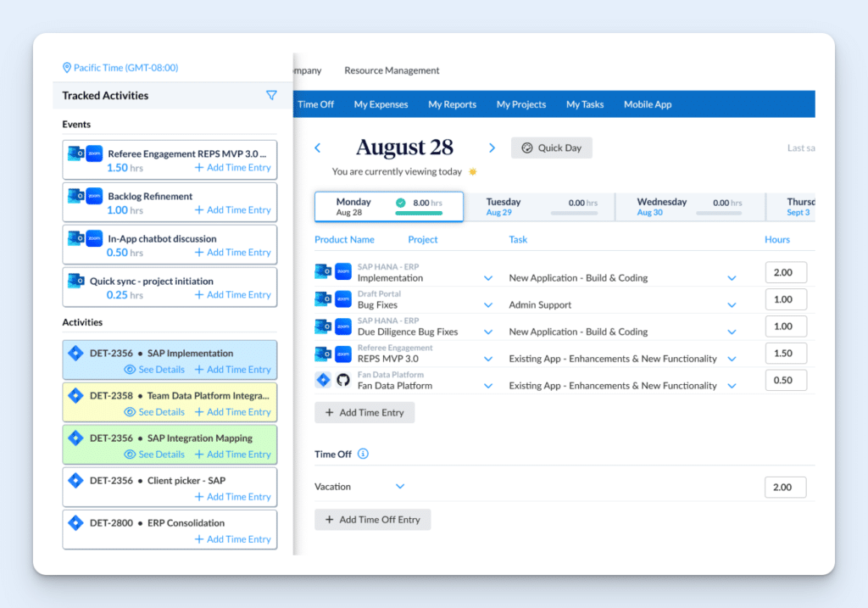The width and height of the screenshot is (868, 608).
Task: Open task dropdown in Due Diligence Bug Fixes row
Action: [732, 332]
